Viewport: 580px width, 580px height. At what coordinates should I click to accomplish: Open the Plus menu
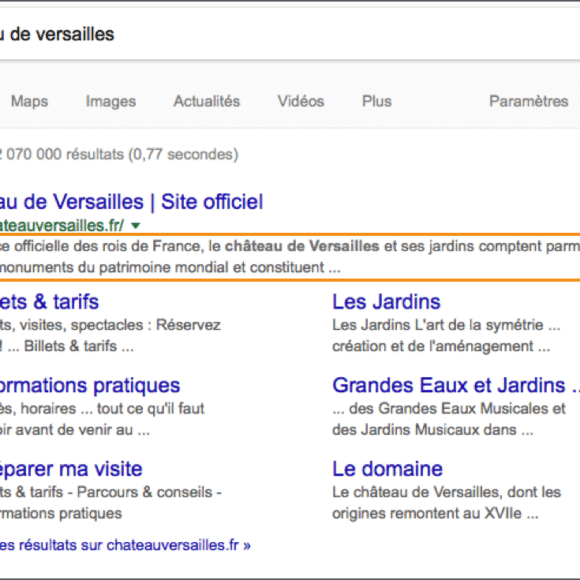coord(377,101)
